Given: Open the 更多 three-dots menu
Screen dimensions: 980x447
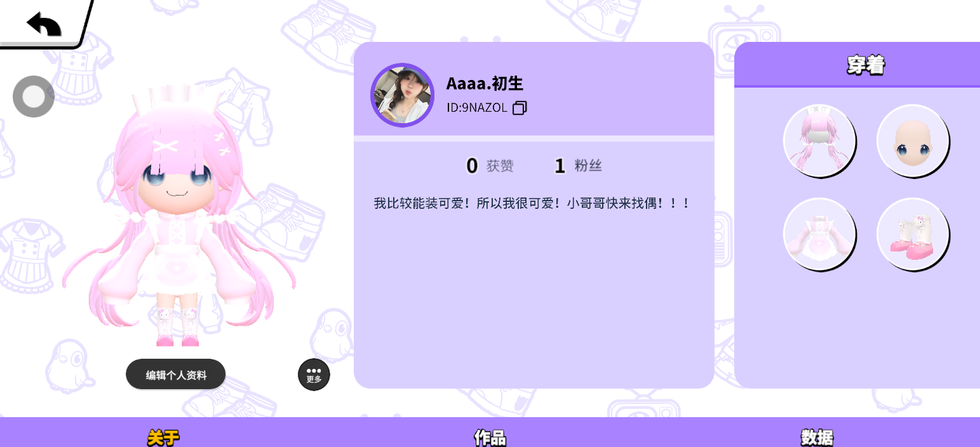Looking at the screenshot, I should pos(314,375).
